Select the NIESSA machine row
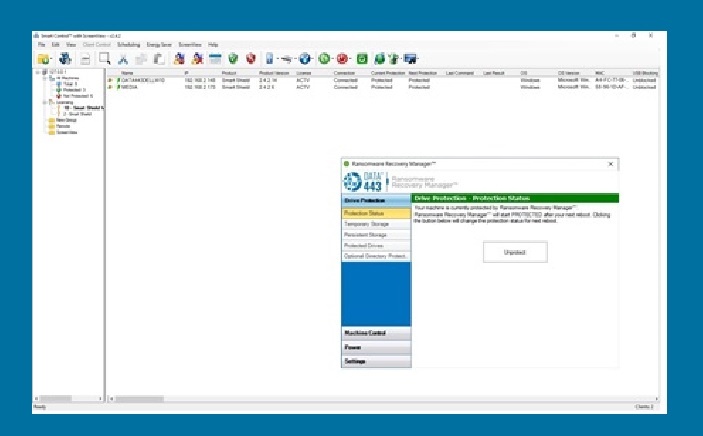The width and height of the screenshot is (703, 436). coord(382,87)
